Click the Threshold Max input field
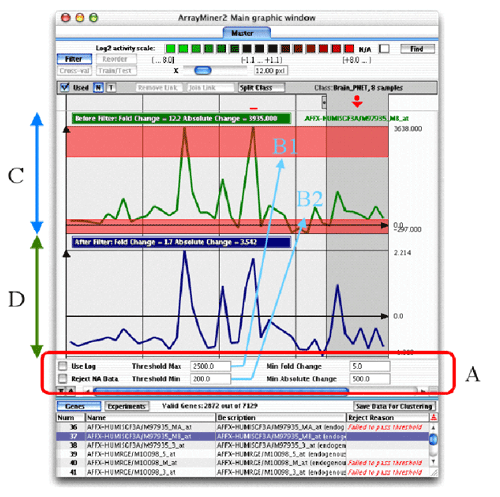 (x=210, y=366)
